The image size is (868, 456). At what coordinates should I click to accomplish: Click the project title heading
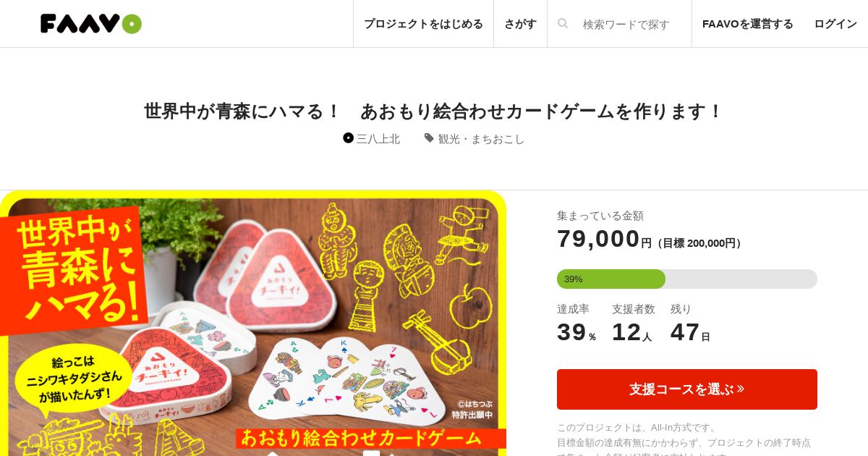tap(434, 111)
